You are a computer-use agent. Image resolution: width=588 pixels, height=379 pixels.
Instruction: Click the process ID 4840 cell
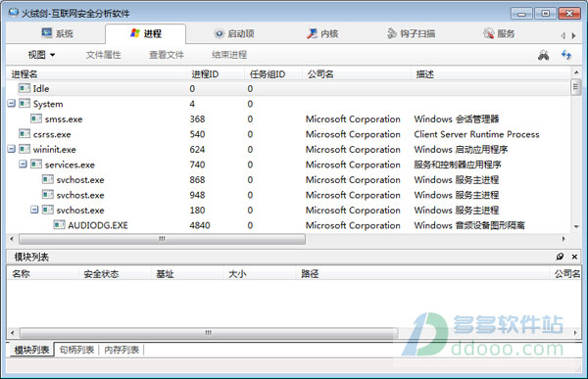[x=200, y=225]
